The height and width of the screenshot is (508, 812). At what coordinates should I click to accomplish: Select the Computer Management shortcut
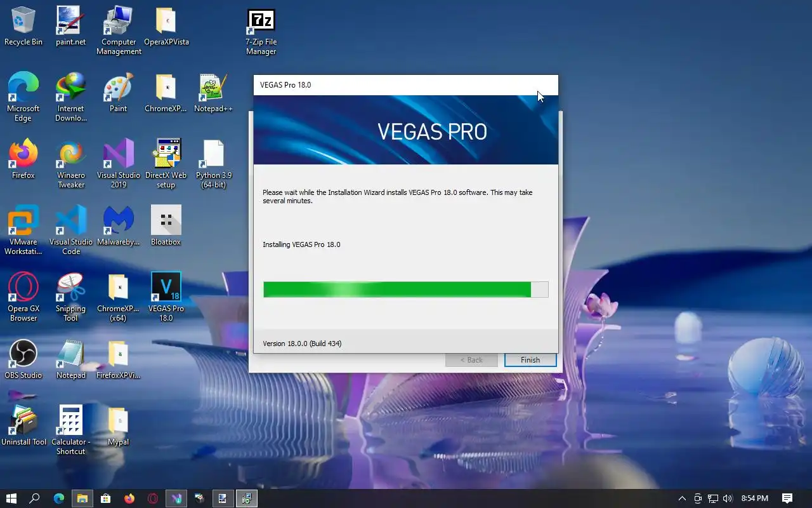pos(119,31)
